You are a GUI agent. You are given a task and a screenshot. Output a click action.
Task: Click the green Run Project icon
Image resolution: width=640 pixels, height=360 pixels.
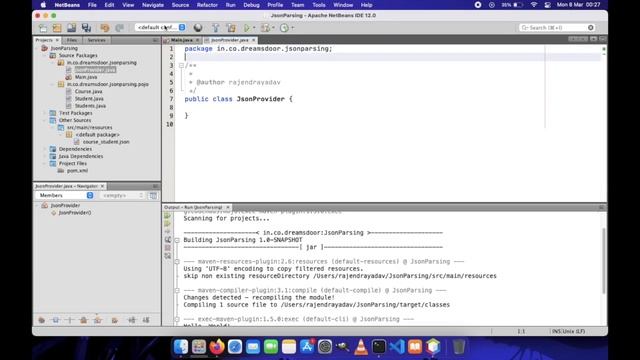pos(247,28)
